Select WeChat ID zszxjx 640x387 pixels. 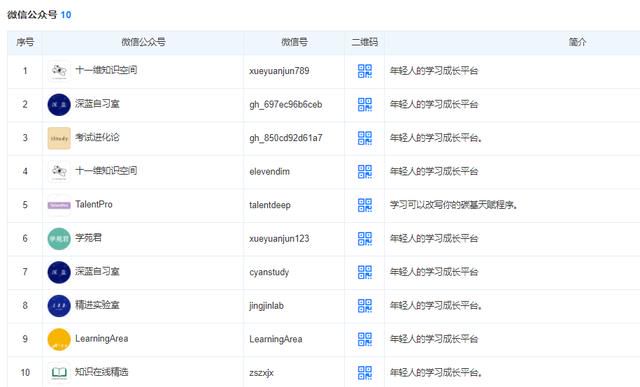tap(261, 373)
